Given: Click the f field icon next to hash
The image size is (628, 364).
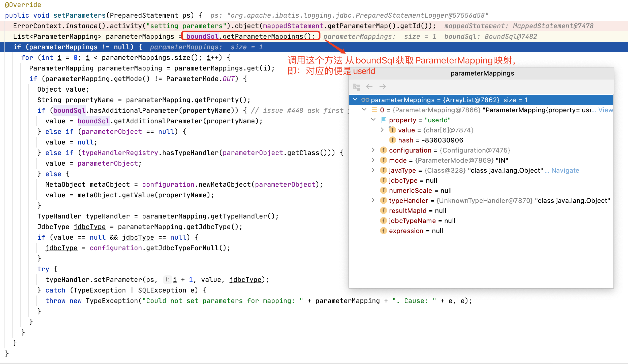Looking at the screenshot, I should (x=392, y=140).
